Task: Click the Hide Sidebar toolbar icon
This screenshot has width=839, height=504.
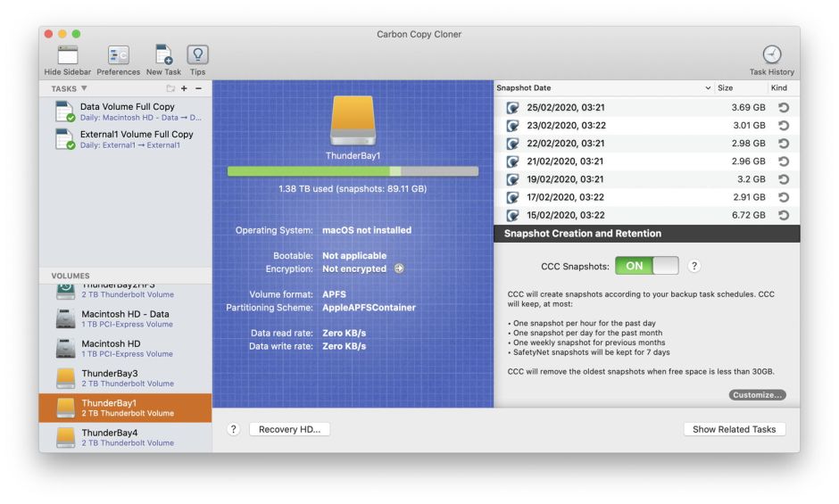Action: tap(67, 55)
